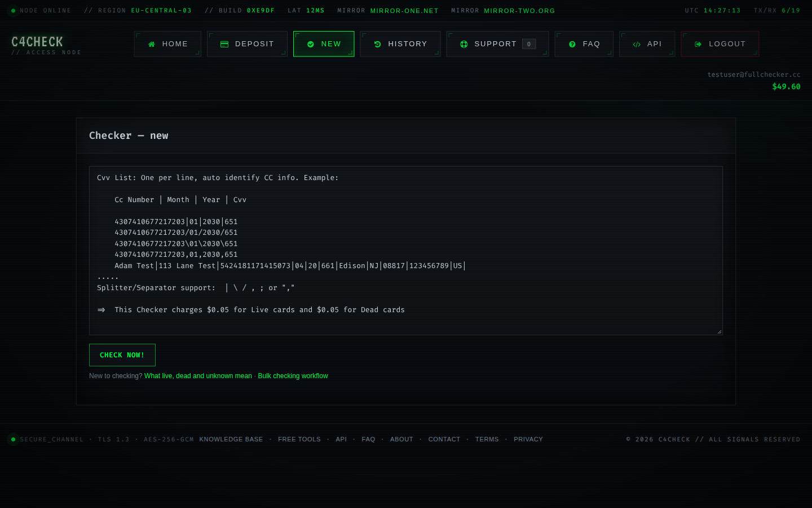The image size is (812, 508).
Task: Click the footer FAQ link
Action: [x=368, y=439]
